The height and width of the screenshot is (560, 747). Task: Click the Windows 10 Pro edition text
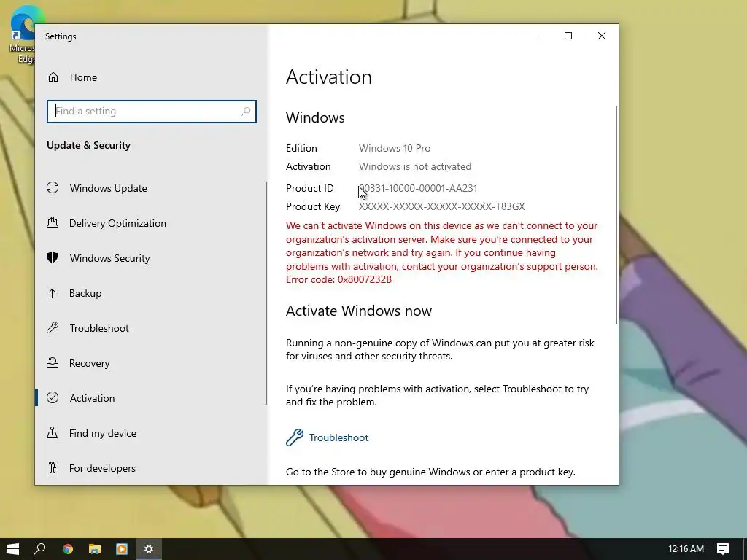click(395, 148)
